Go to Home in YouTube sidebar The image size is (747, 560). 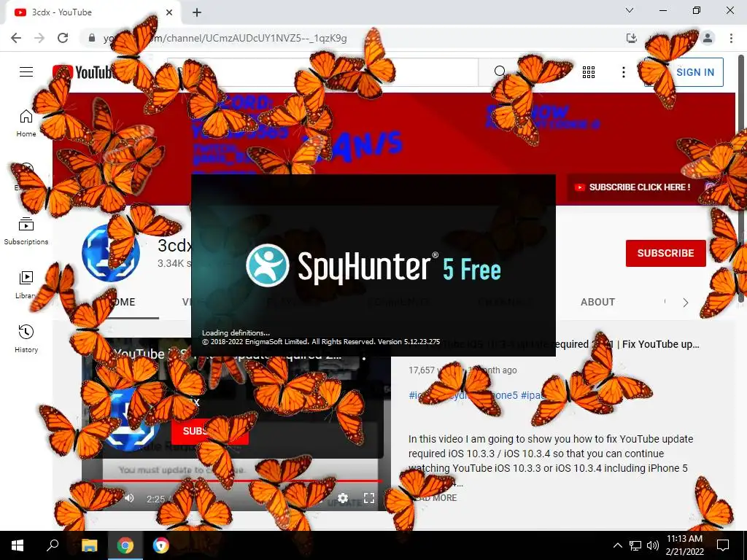pos(26,123)
